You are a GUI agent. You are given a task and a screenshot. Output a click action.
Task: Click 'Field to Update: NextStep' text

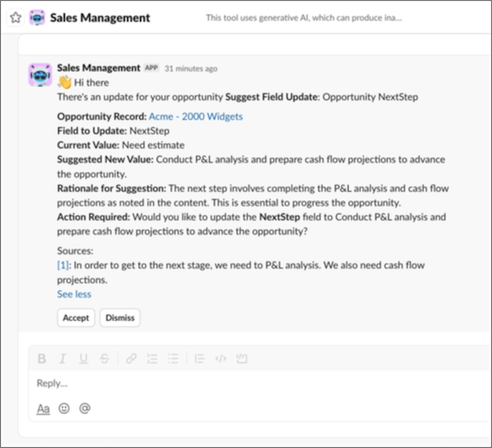tap(113, 131)
